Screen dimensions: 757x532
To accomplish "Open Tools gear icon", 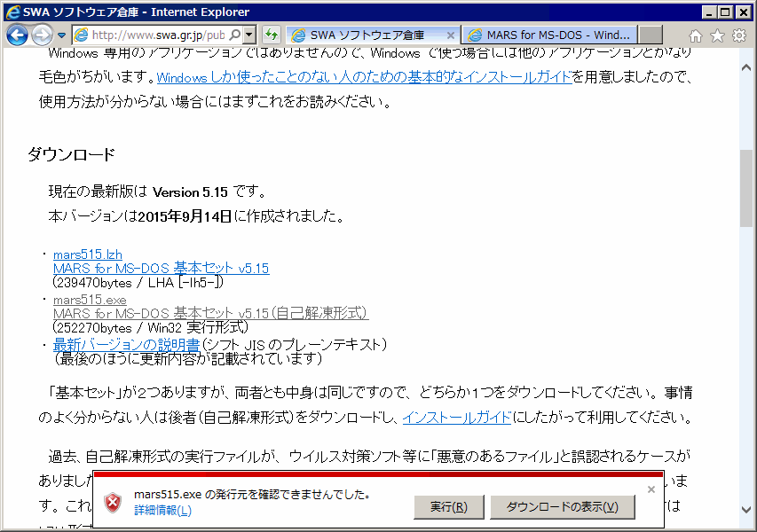I will pos(739,35).
